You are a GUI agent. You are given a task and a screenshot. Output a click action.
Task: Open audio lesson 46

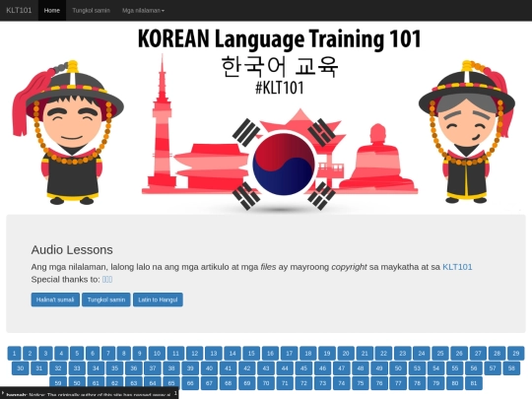[x=323, y=368]
